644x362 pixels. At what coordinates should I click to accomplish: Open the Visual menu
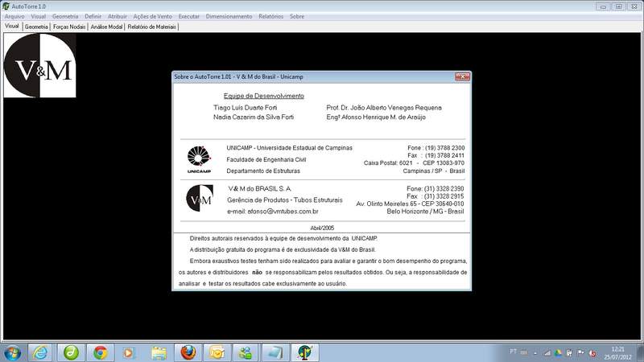(x=38, y=16)
